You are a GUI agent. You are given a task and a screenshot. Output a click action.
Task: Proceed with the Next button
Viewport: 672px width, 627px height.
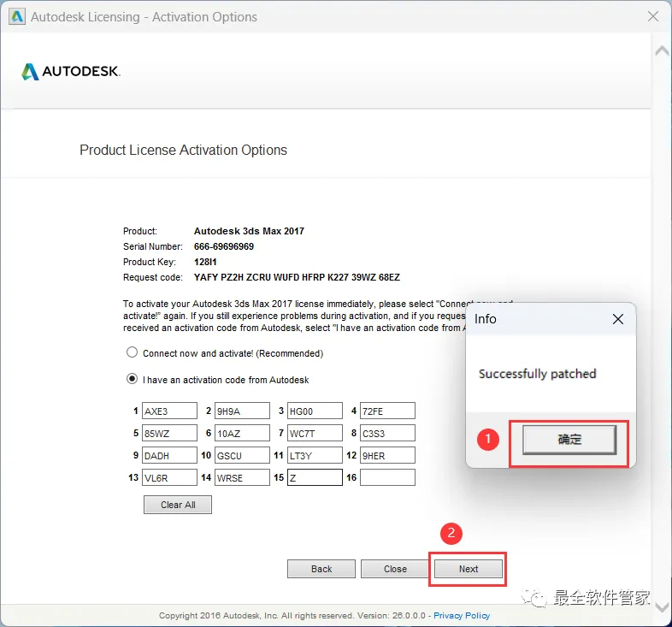click(x=469, y=569)
